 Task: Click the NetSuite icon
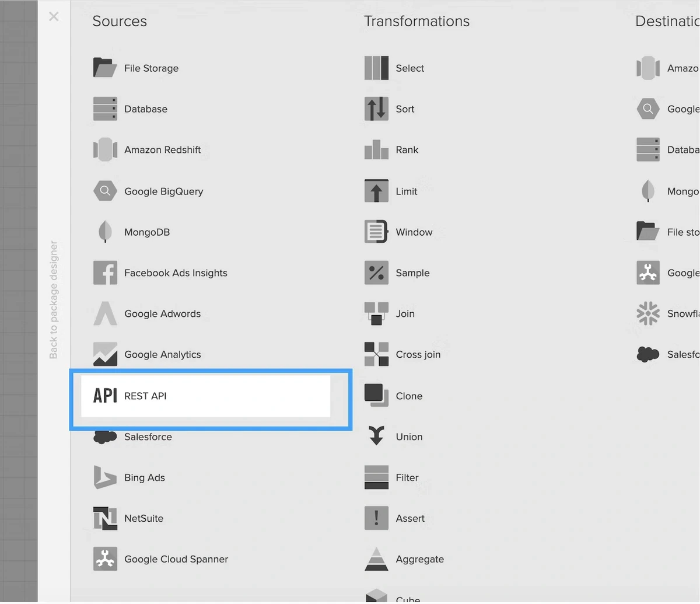click(105, 518)
